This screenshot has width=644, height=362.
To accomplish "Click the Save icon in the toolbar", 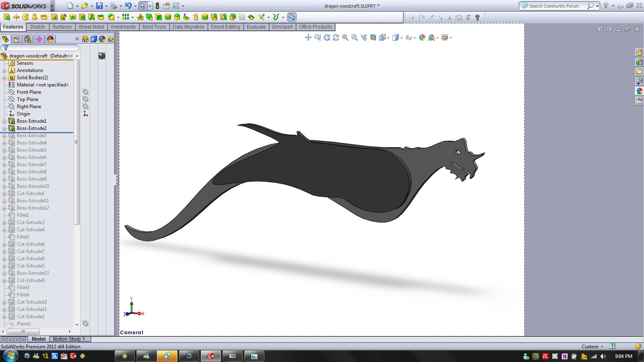I will click(99, 6).
